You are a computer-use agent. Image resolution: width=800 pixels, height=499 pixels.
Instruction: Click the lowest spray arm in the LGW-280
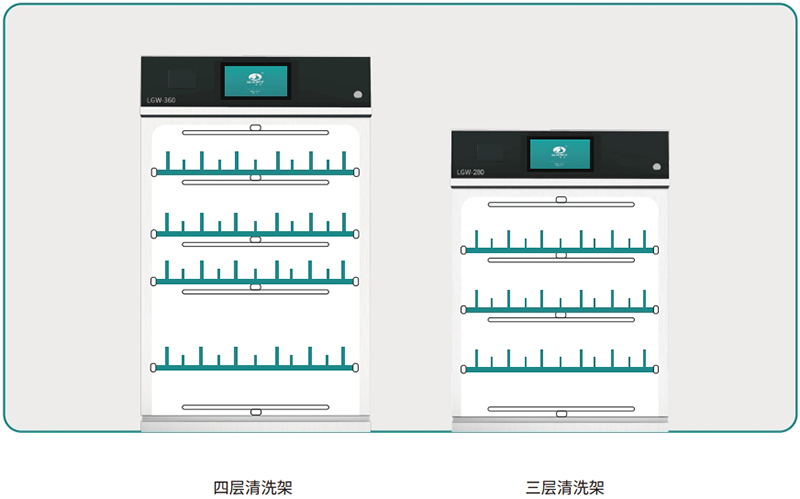559,409
